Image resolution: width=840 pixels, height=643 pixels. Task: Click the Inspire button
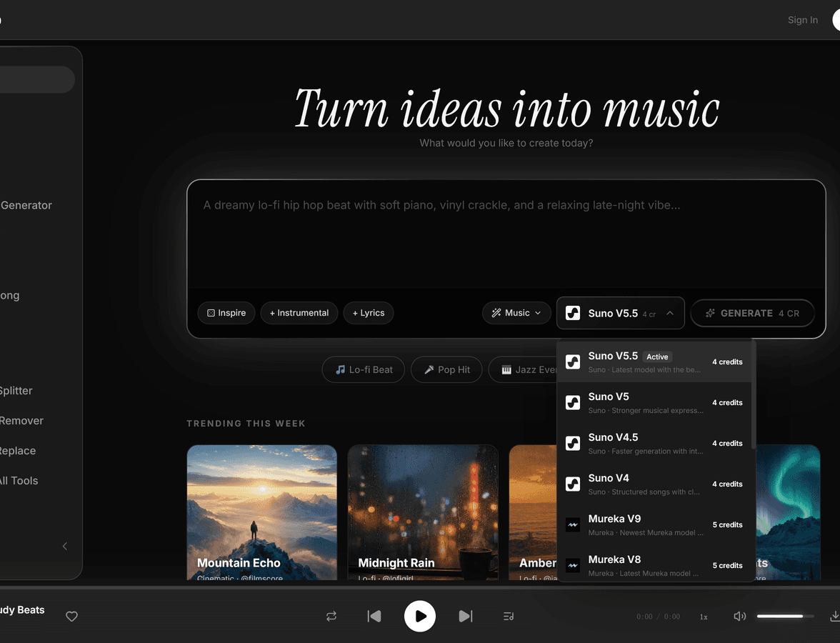(226, 313)
